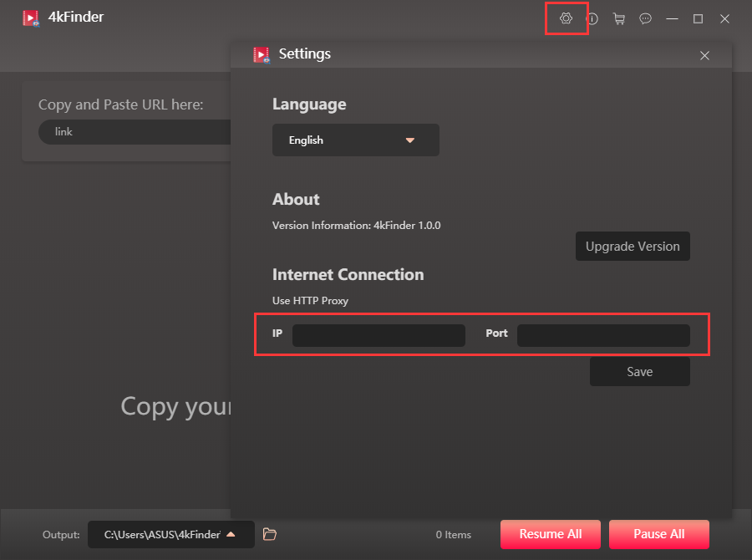Minimize the 4kFinder window

pyautogui.click(x=672, y=18)
